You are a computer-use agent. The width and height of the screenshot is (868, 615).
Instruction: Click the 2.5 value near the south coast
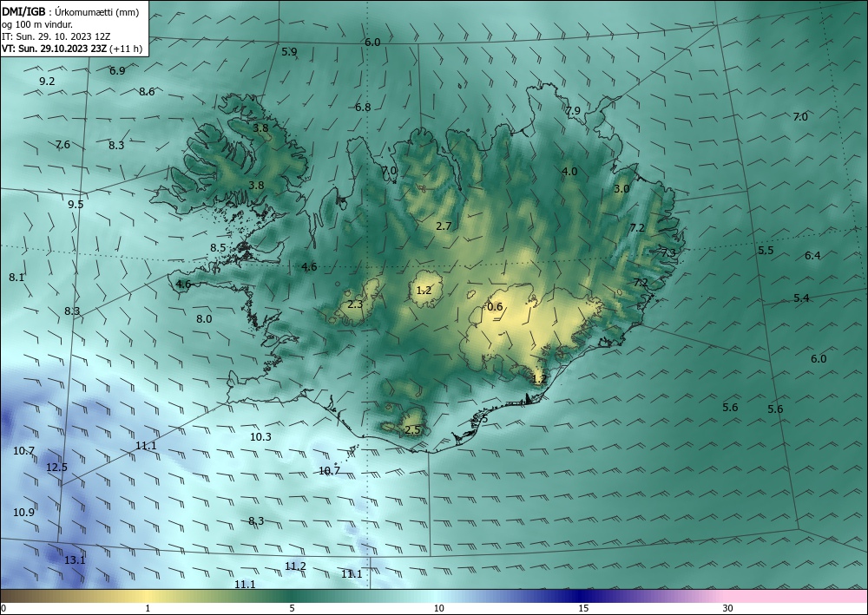click(x=412, y=429)
